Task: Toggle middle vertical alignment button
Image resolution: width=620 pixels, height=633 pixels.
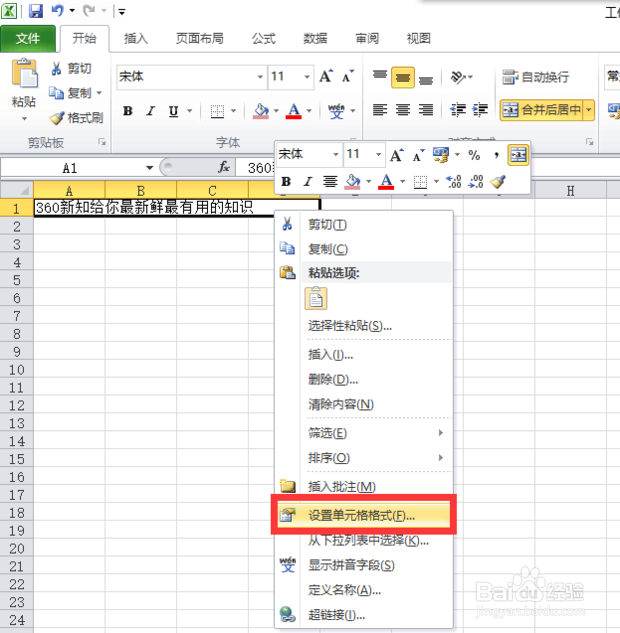Action: tap(402, 77)
